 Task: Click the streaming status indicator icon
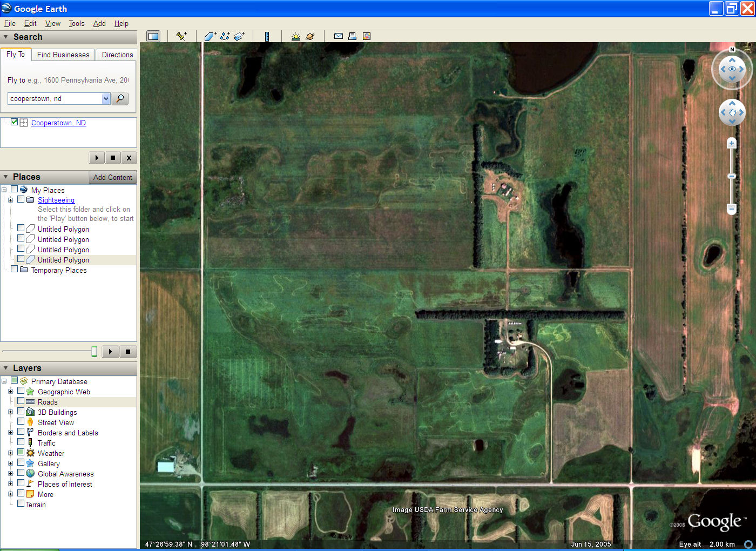748,544
